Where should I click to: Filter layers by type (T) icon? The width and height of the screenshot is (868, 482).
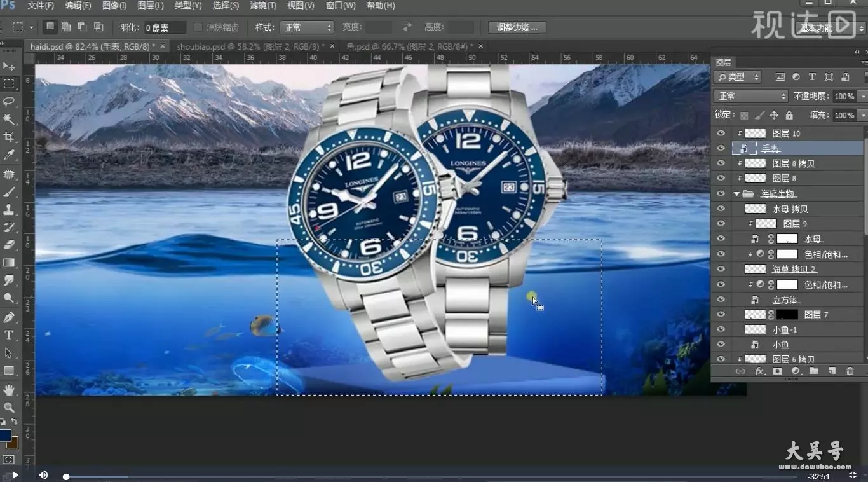tap(812, 77)
